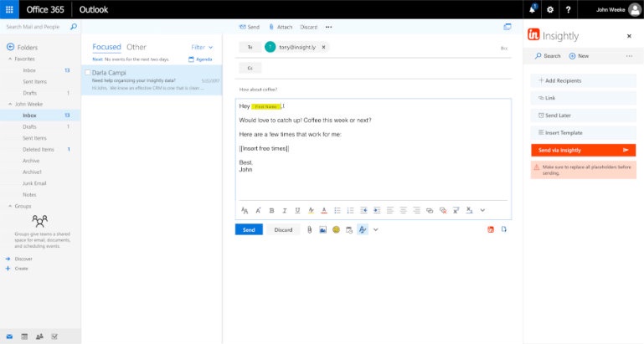Click Add Recipients in Insightly panel
644x344 pixels.
(583, 81)
